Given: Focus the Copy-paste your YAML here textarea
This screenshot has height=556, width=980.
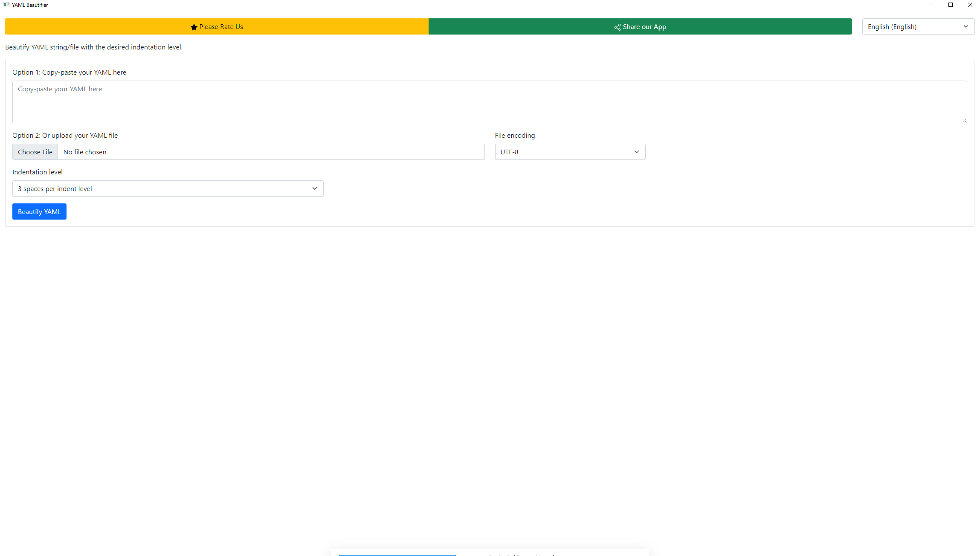Looking at the screenshot, I should coord(489,102).
